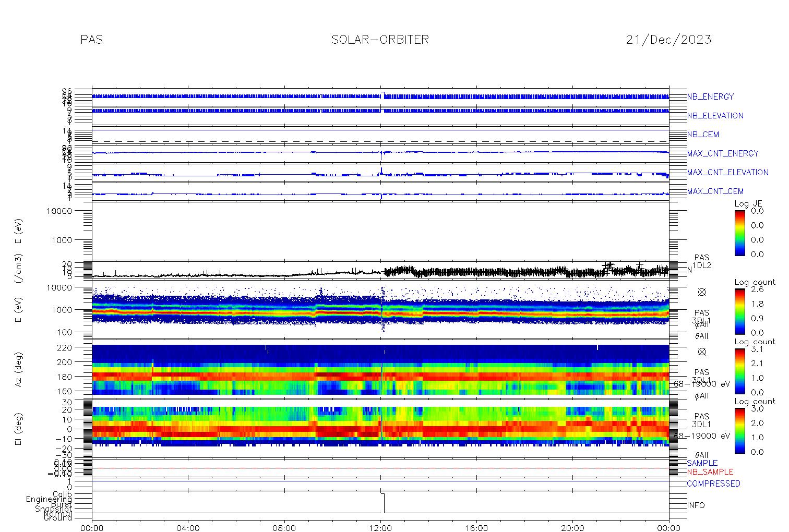Image resolution: width=789 pixels, height=532 pixels.
Task: Click the COMPRESSED label
Action: 713,484
